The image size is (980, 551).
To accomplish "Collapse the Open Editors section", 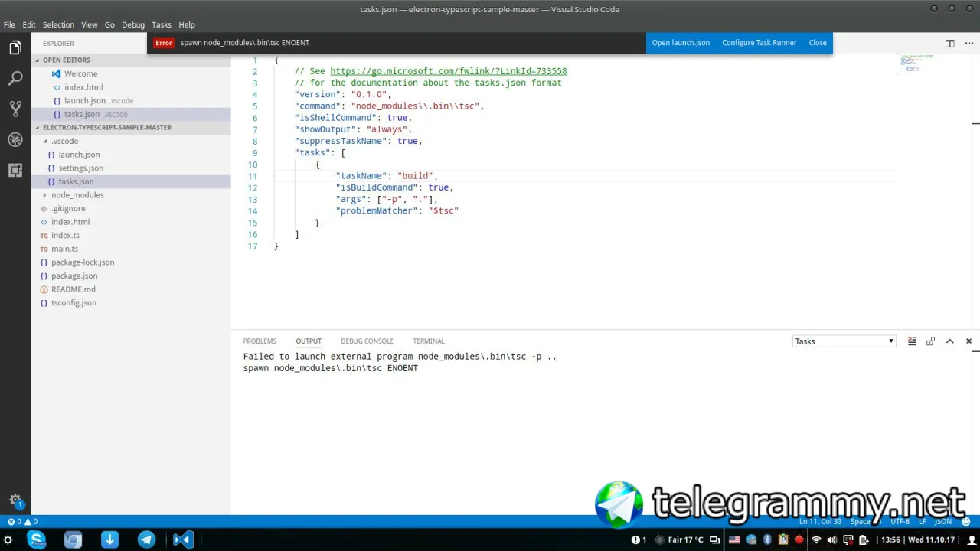I will coord(66,60).
